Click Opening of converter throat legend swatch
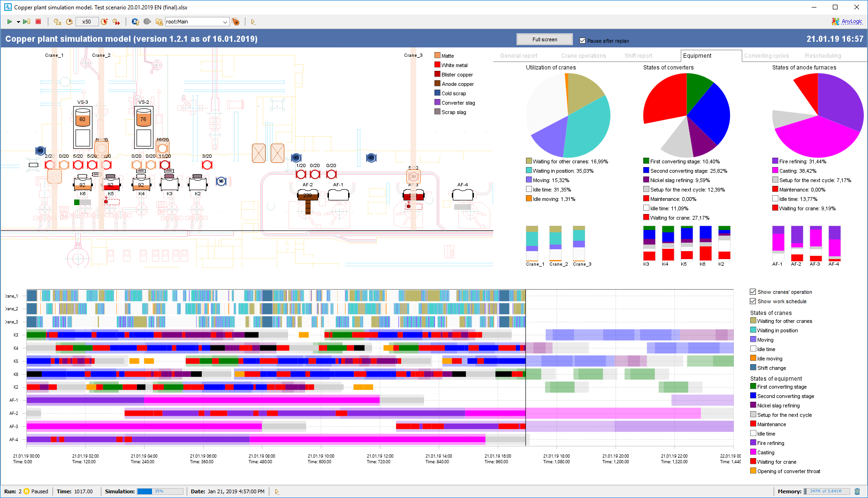 click(x=753, y=471)
